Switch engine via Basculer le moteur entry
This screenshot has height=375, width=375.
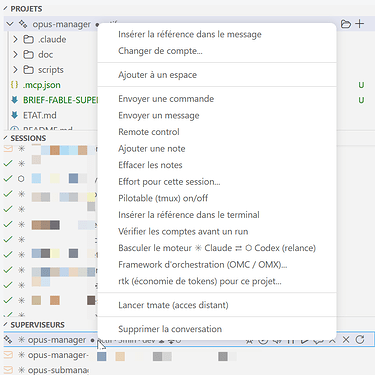217,248
